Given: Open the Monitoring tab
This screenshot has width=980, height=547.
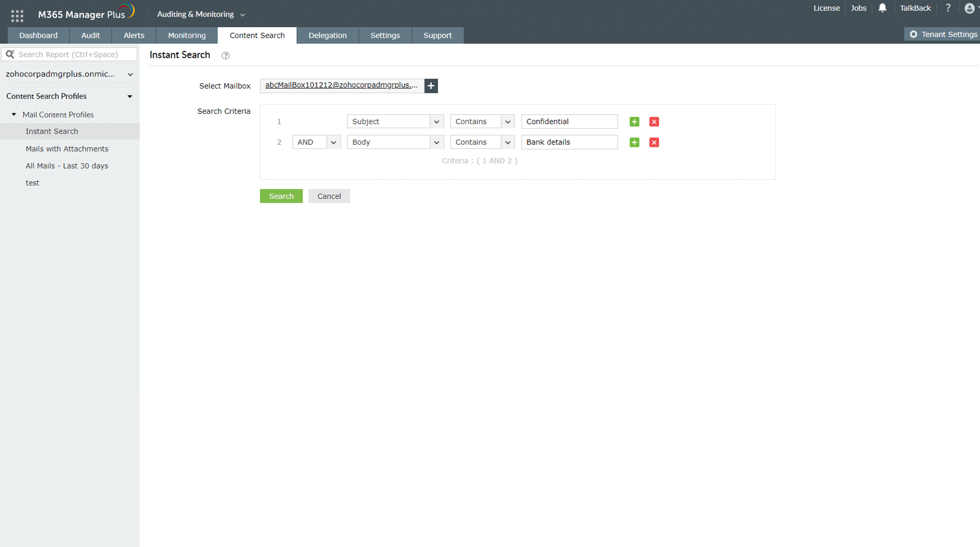Looking at the screenshot, I should 187,35.
